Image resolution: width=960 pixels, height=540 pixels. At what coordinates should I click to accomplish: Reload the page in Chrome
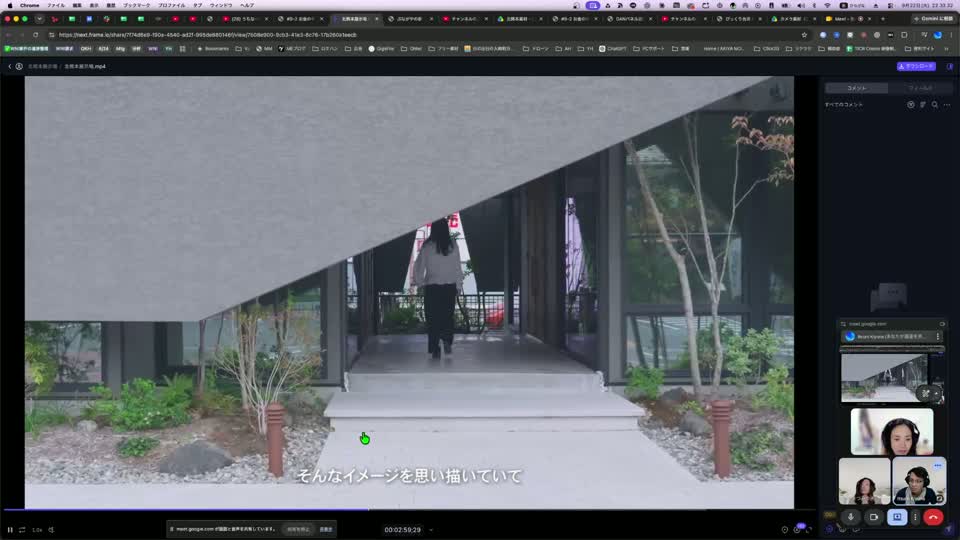pyautogui.click(x=36, y=35)
